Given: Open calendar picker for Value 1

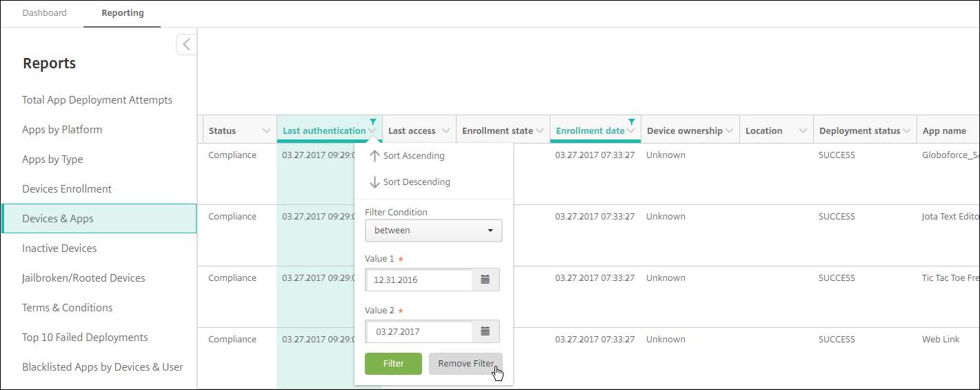Looking at the screenshot, I should (485, 280).
